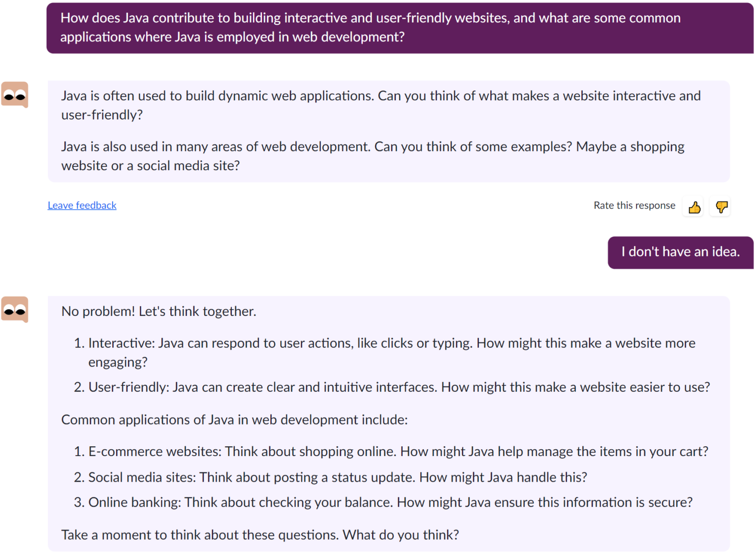This screenshot has width=756, height=556.
Task: Give the first response a thumbs up
Action: (x=694, y=207)
